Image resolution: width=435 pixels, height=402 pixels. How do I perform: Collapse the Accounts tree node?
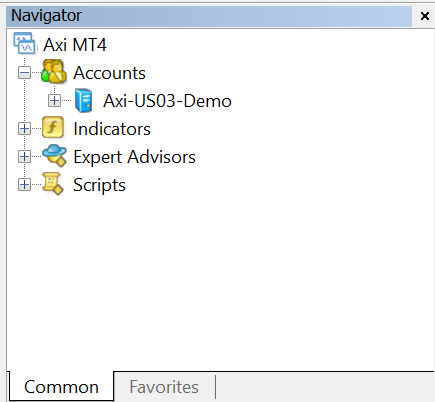[24, 72]
